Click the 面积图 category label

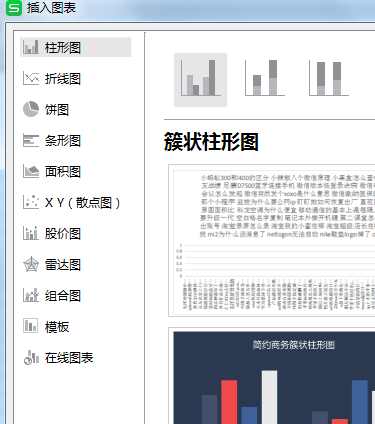[x=63, y=172]
